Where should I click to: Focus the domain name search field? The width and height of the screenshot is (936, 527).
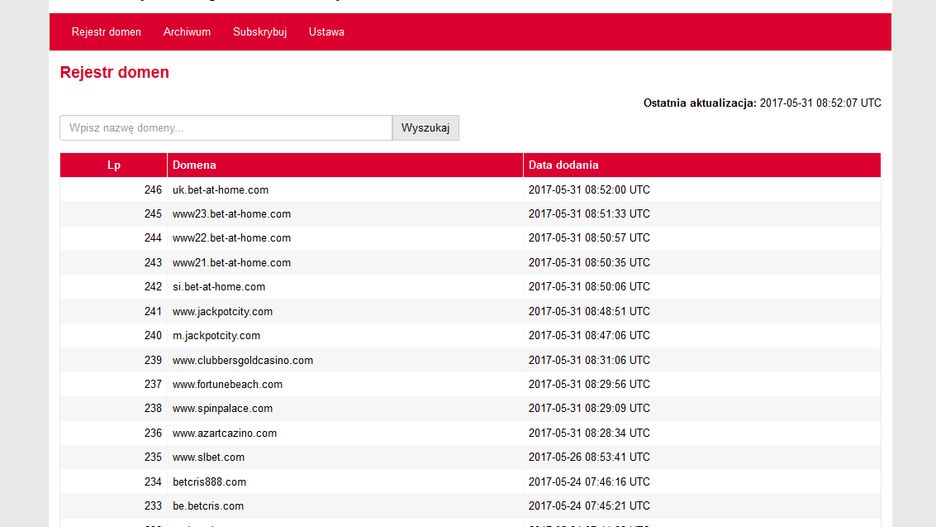[226, 128]
